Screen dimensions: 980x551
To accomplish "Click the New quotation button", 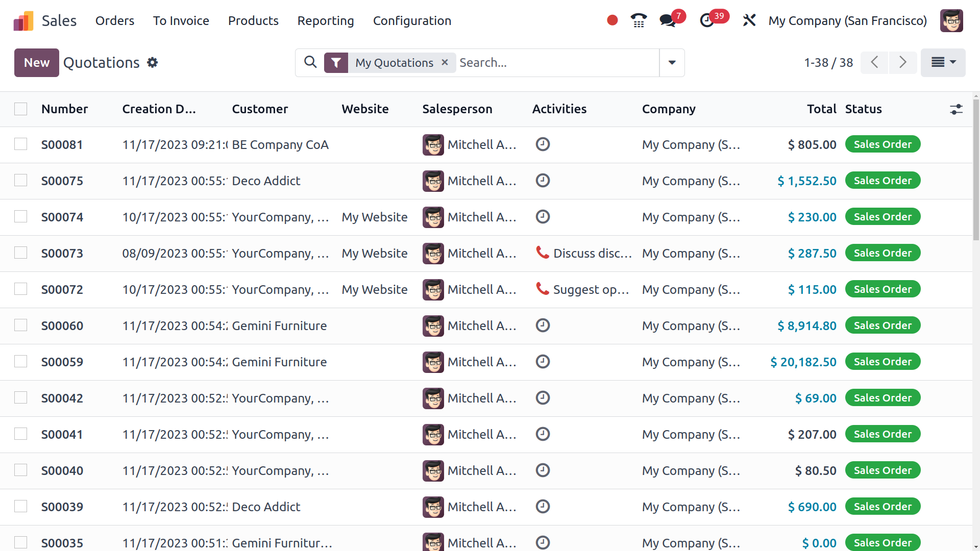I will click(37, 63).
